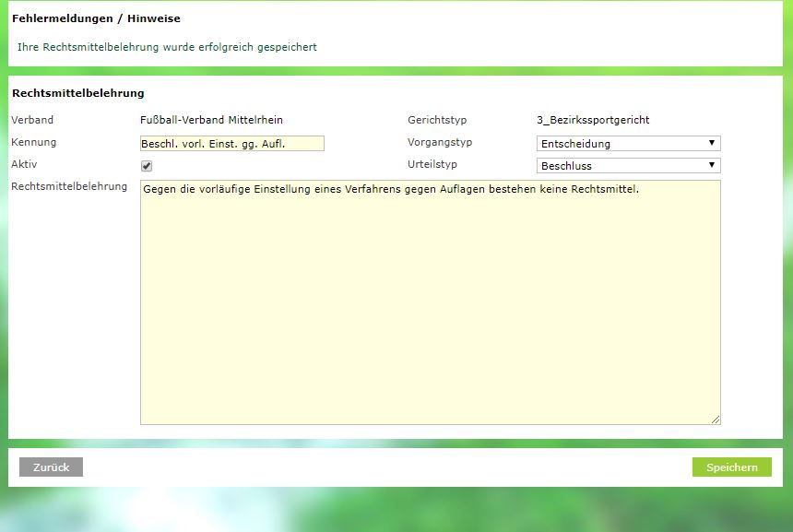Screen dimensions: 793x532
Task: Click the Gerichtstyp field label
Action: pyautogui.click(x=437, y=120)
